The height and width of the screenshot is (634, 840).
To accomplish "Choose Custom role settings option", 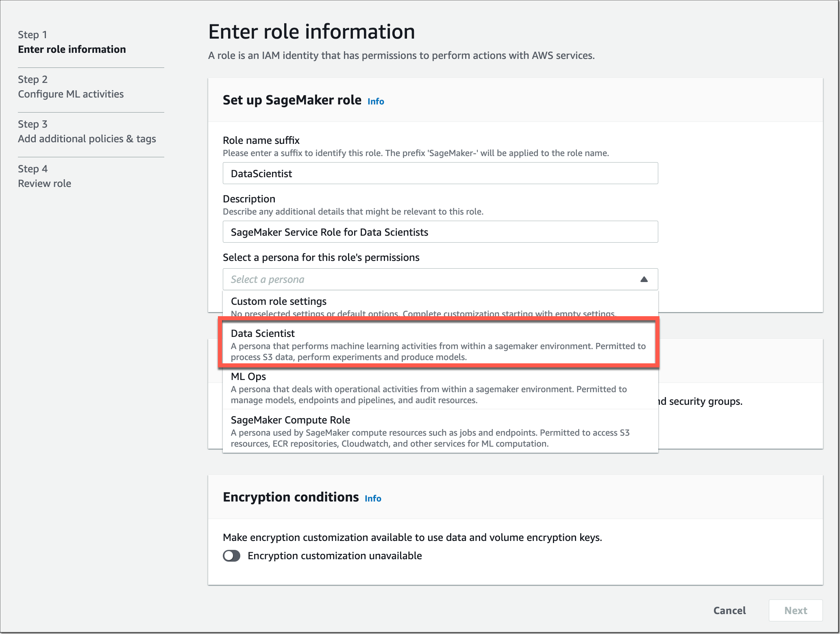I will [x=440, y=306].
